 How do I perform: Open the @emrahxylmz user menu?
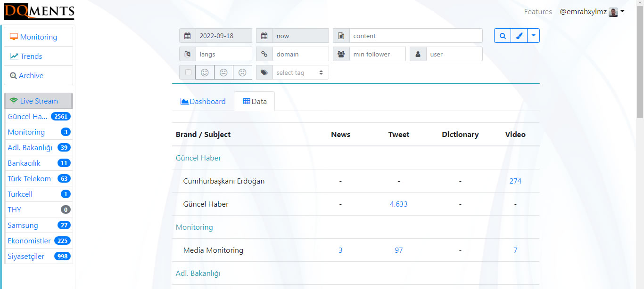(592, 12)
